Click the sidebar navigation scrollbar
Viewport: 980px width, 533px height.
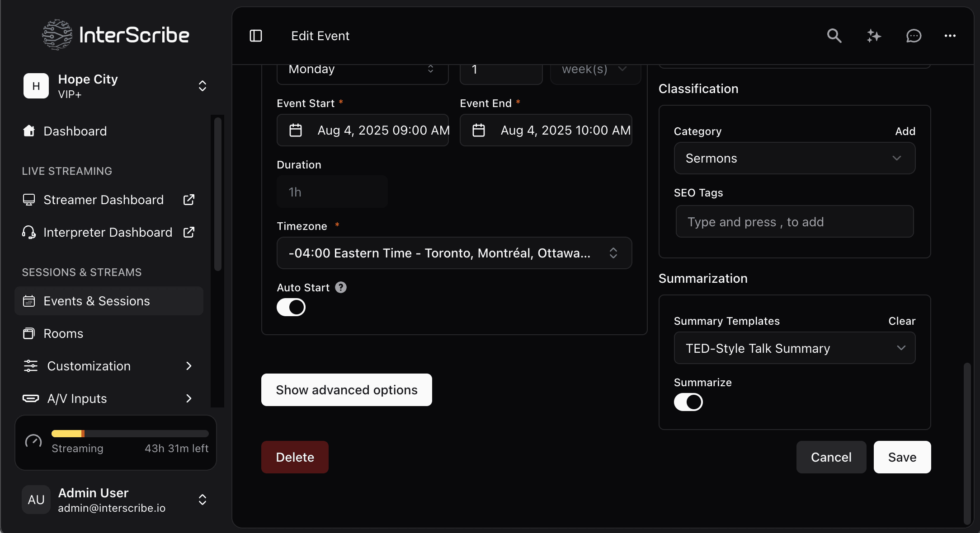(218, 194)
